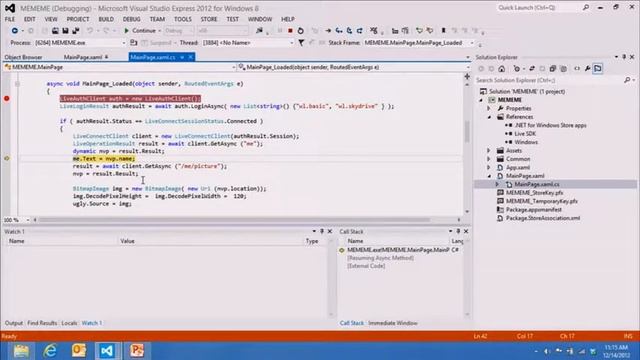Toggle Preview Selected Items in Solution Explorer
Image resolution: width=640 pixels, height=360 pixels.
(x=598, y=69)
